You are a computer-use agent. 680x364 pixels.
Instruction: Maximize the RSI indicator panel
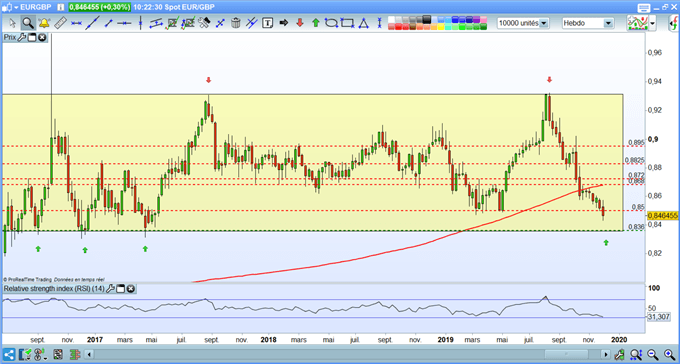pyautogui.click(x=121, y=289)
